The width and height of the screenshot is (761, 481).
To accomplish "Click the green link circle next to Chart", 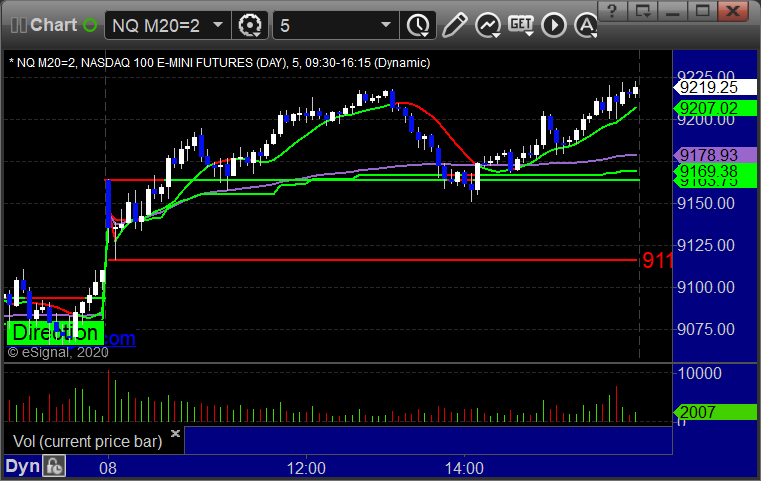I will click(x=90, y=25).
